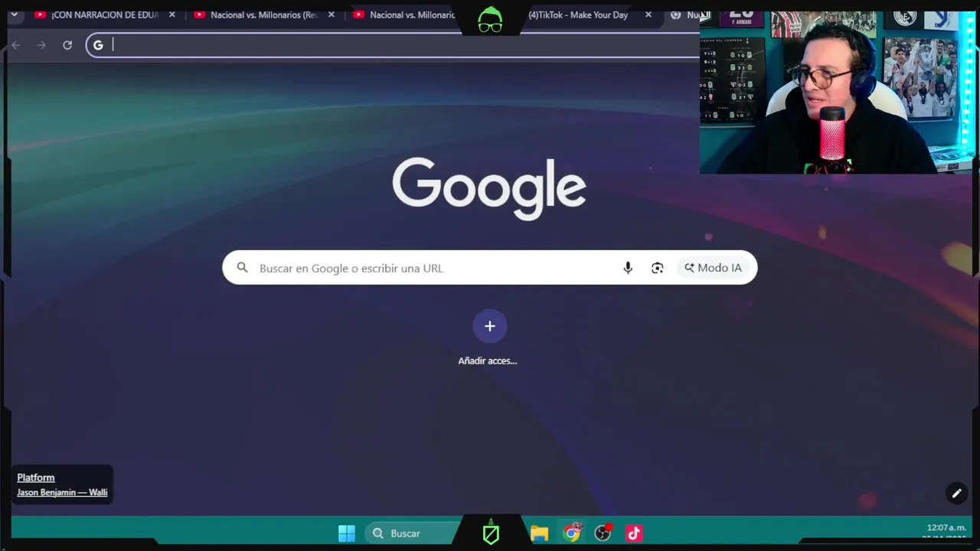Click the taskbar Buscar search box
Screen dimensions: 980x551
[413, 533]
